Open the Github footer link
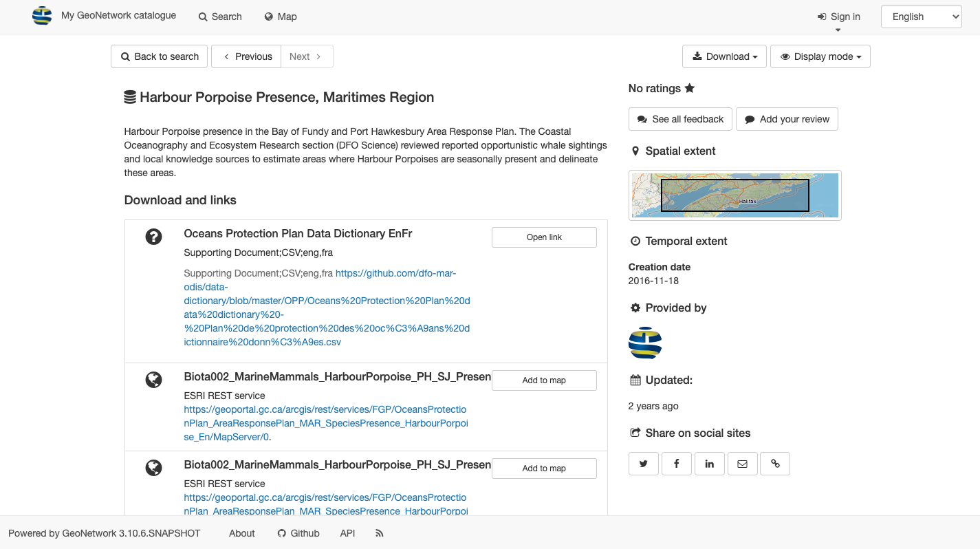Image resolution: width=980 pixels, height=549 pixels. [298, 533]
